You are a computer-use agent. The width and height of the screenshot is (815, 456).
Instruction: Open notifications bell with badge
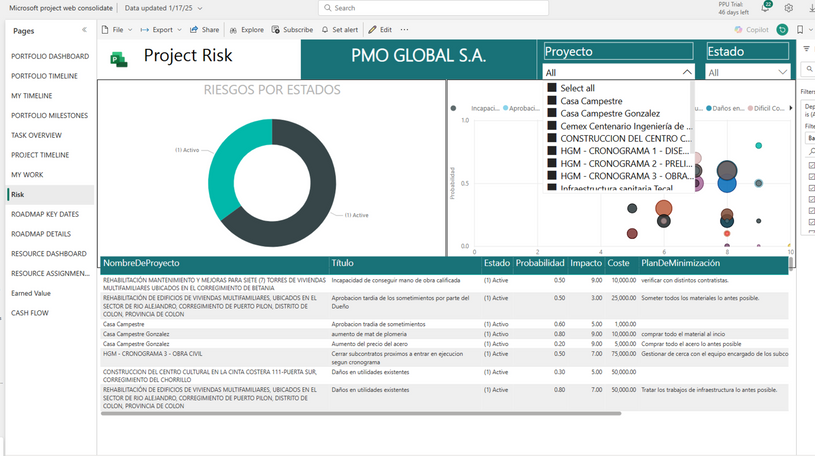click(766, 7)
